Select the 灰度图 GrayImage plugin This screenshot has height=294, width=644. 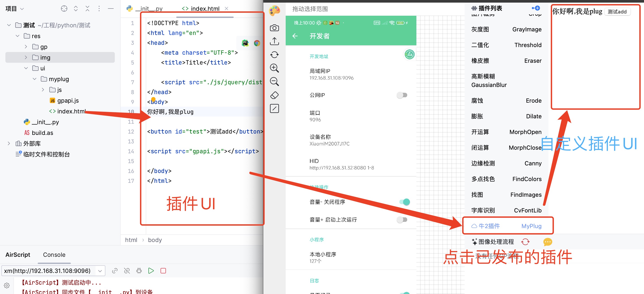[x=506, y=30]
